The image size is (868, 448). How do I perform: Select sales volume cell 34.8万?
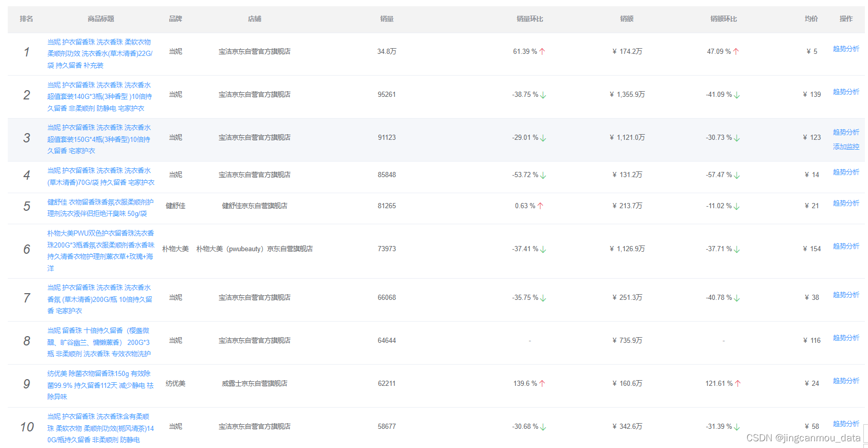[387, 51]
